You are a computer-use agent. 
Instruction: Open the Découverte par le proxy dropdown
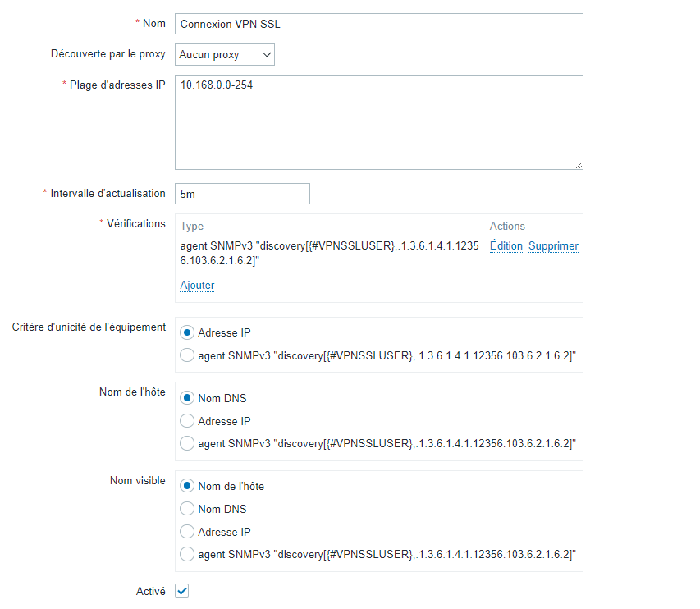pos(225,55)
